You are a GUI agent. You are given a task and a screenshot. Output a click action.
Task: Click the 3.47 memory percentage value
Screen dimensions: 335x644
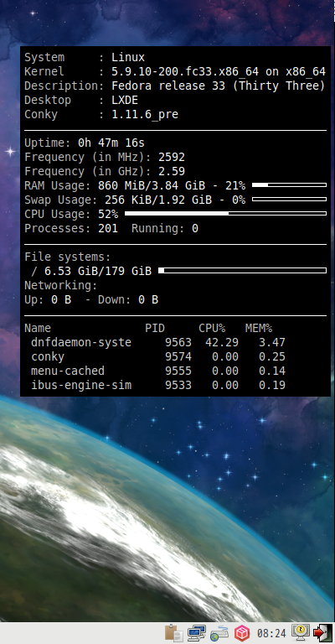coord(272,342)
